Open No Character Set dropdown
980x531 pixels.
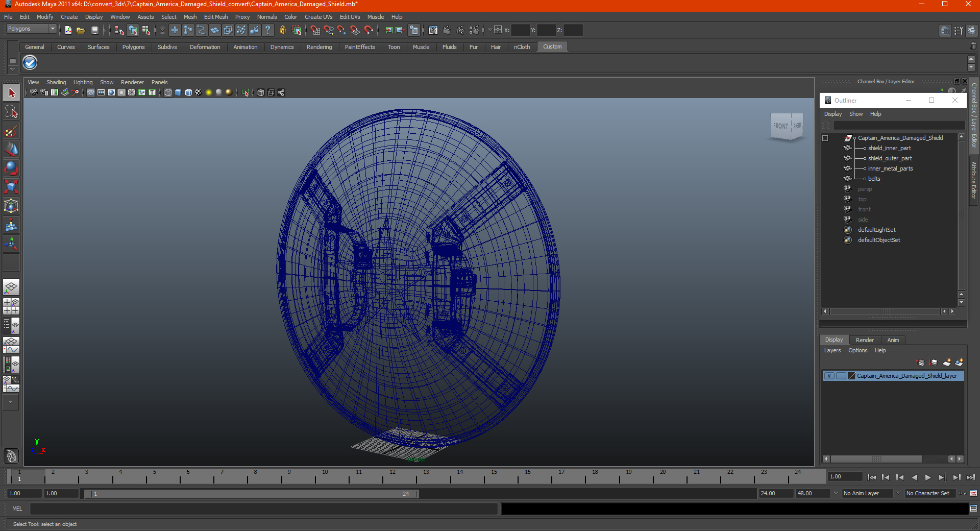tap(930, 493)
